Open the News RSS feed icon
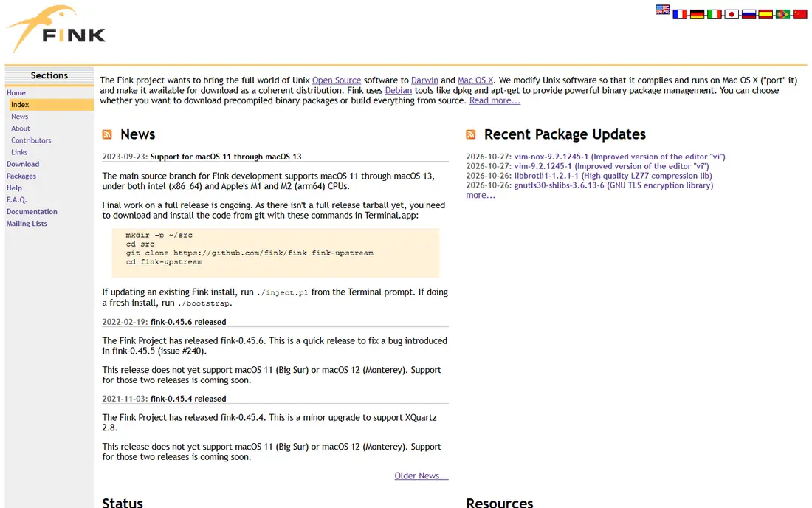This screenshot has width=812, height=508. (107, 134)
